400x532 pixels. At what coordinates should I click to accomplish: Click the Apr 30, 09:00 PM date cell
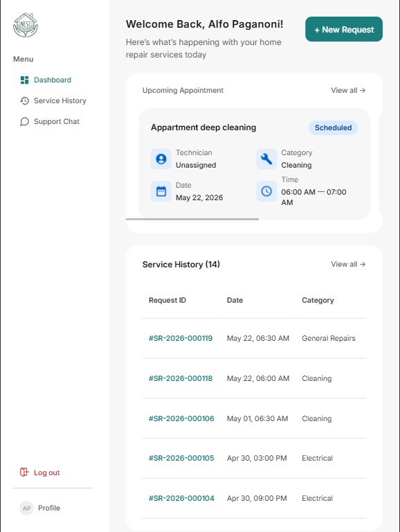pyautogui.click(x=257, y=498)
